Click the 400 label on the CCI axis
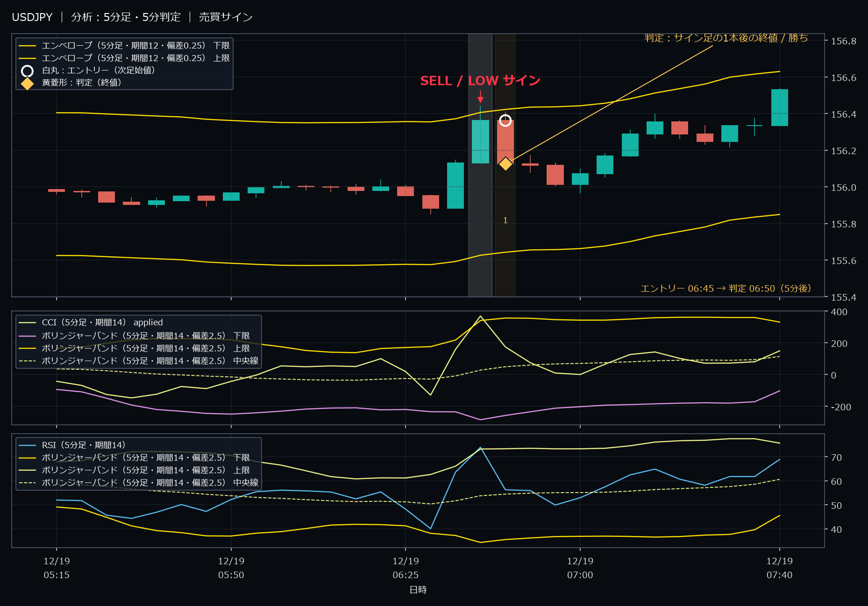The width and height of the screenshot is (868, 606). pyautogui.click(x=839, y=312)
